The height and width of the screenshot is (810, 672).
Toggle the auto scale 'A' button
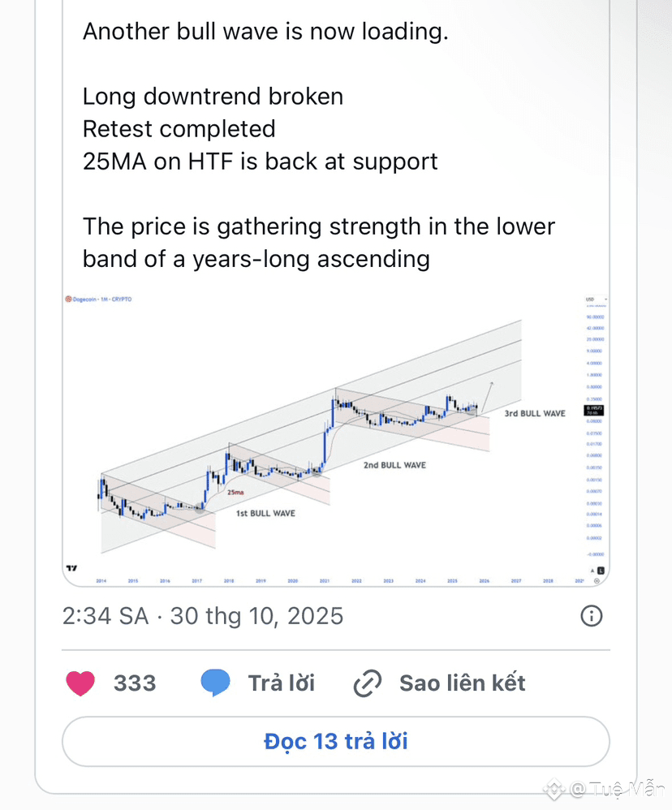(592, 570)
